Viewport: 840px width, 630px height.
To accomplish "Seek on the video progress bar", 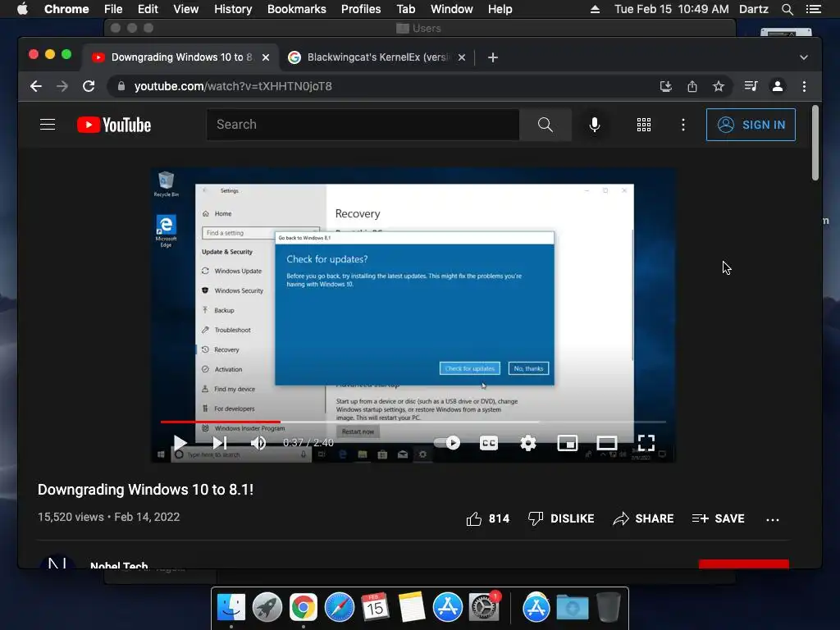I will click(x=413, y=422).
